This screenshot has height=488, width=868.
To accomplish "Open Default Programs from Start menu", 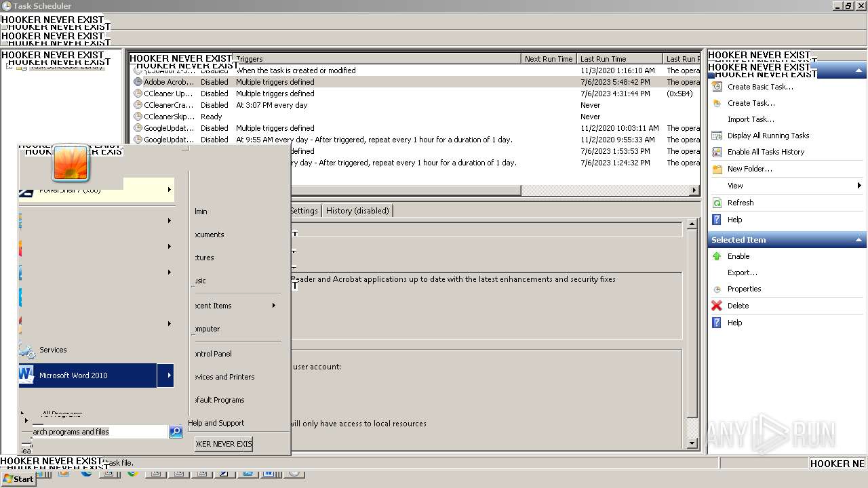I will click(218, 400).
